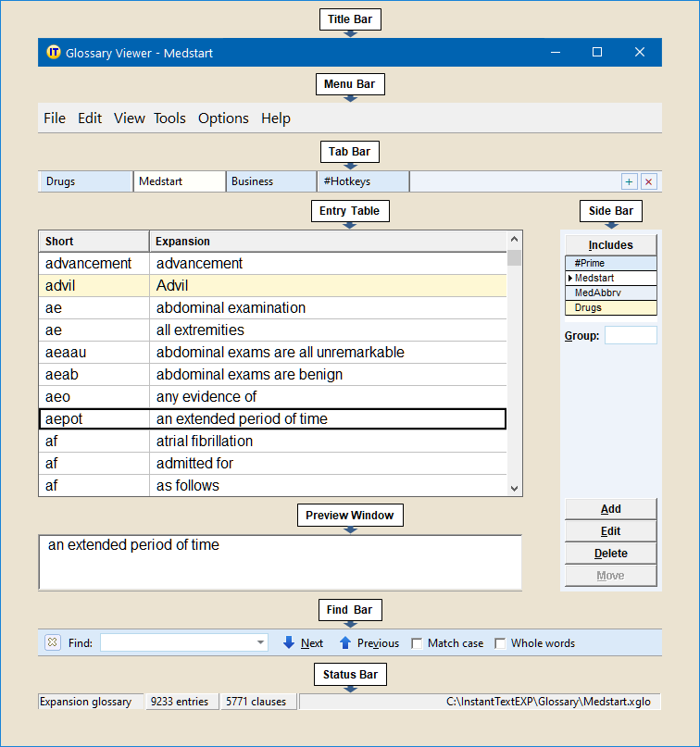Click the scroll up arrow of entry table
This screenshot has height=747, width=700.
pyautogui.click(x=514, y=239)
